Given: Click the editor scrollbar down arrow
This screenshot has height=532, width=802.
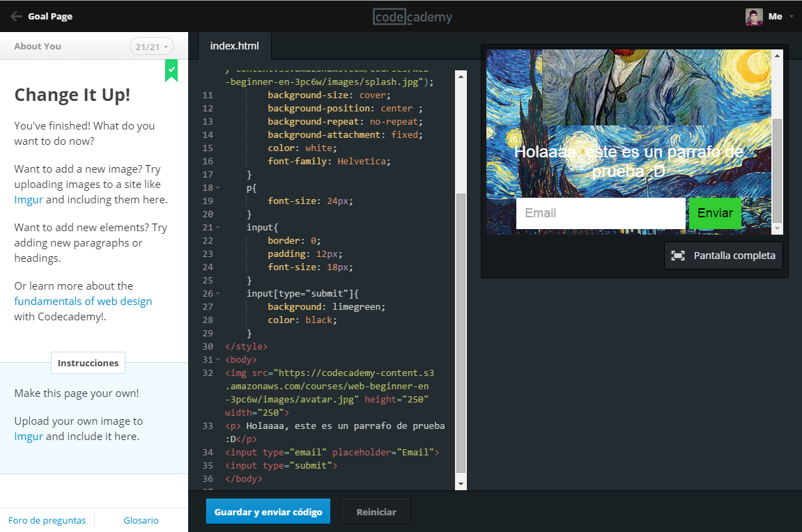Looking at the screenshot, I should click(461, 484).
